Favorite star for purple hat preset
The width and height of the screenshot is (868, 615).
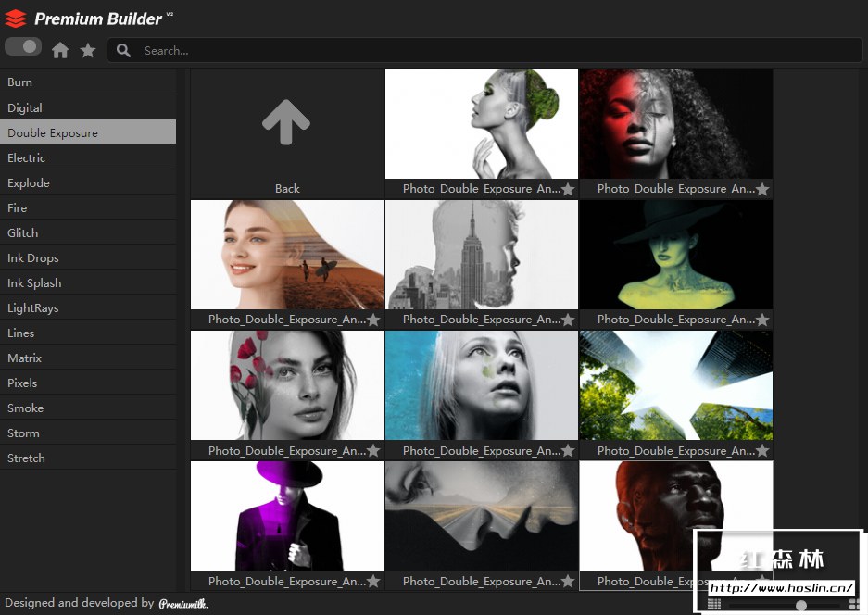click(373, 582)
